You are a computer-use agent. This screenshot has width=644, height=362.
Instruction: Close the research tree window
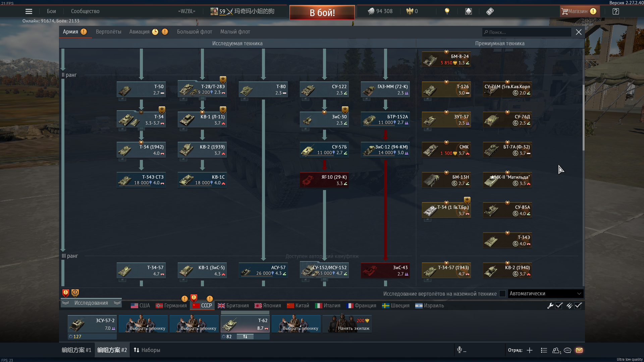(x=579, y=32)
